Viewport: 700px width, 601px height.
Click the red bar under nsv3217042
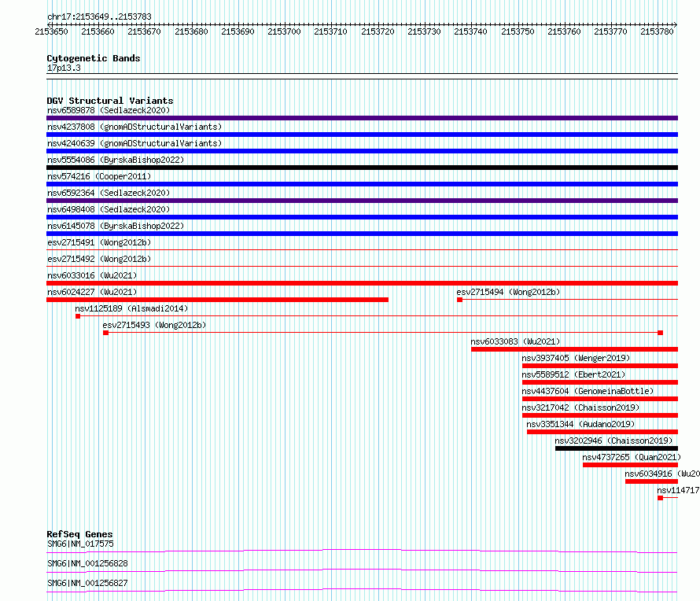600,415
